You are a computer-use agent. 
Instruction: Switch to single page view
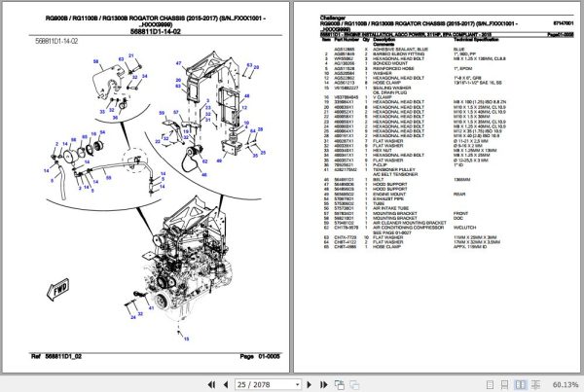pyautogui.click(x=491, y=384)
